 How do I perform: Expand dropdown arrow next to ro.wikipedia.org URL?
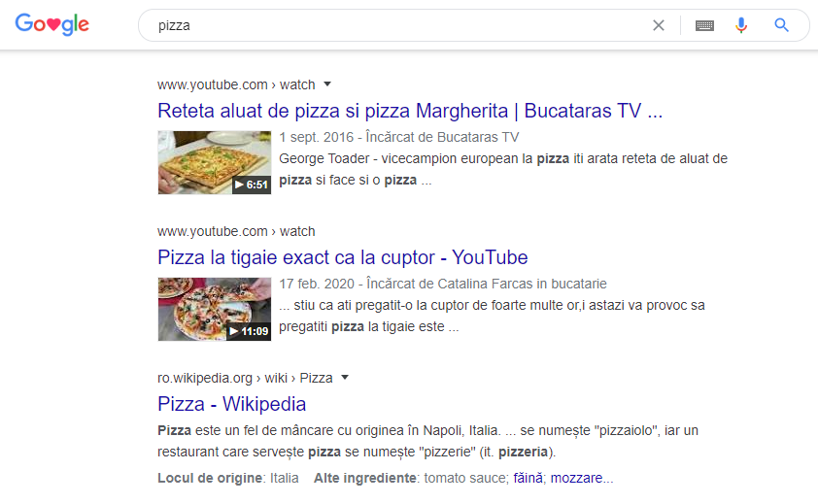click(x=345, y=378)
